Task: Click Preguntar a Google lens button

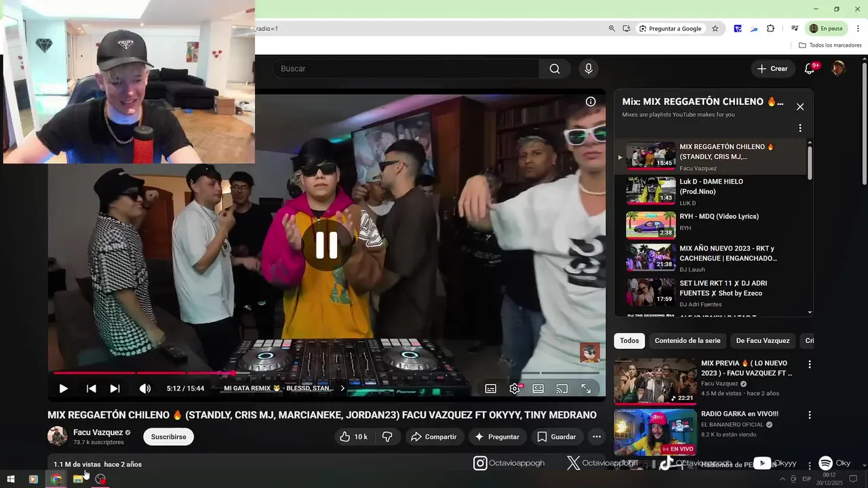Action: [671, 28]
